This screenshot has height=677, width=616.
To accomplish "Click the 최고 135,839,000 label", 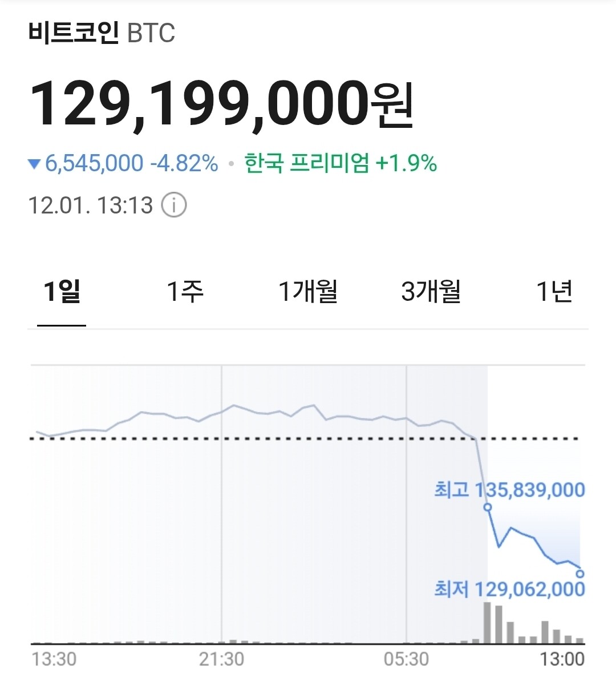I will (509, 490).
